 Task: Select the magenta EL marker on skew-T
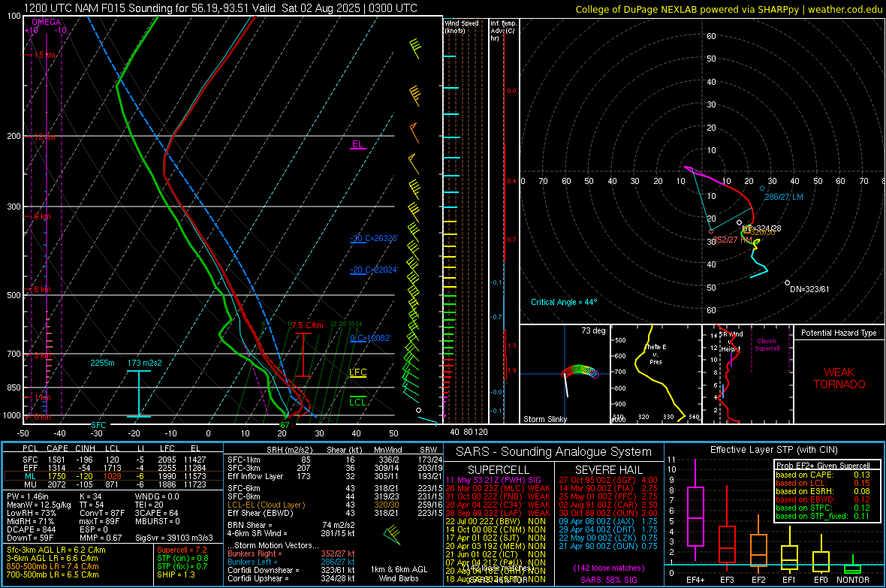[x=357, y=144]
